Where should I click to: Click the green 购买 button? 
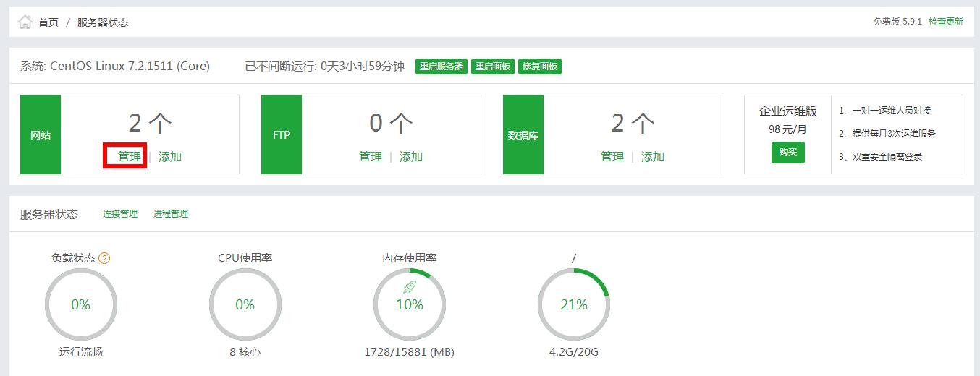point(787,153)
